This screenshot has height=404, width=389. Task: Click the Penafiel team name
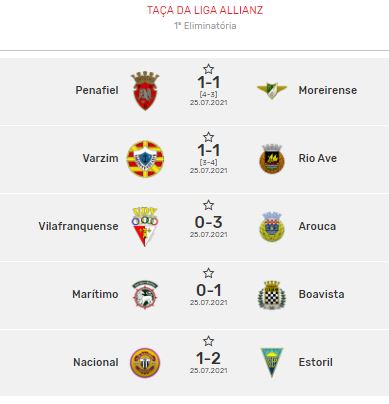[x=97, y=90]
